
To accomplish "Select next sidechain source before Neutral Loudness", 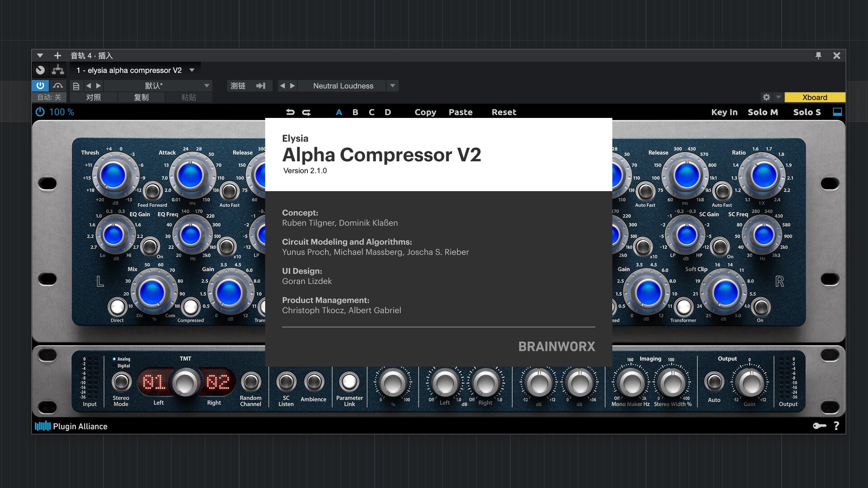I will pyautogui.click(x=292, y=86).
